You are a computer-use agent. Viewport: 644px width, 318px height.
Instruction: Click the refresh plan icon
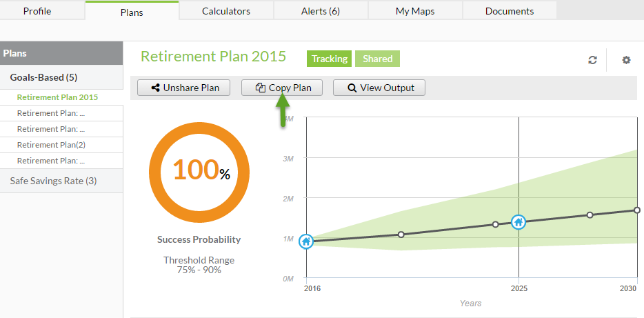pos(592,61)
